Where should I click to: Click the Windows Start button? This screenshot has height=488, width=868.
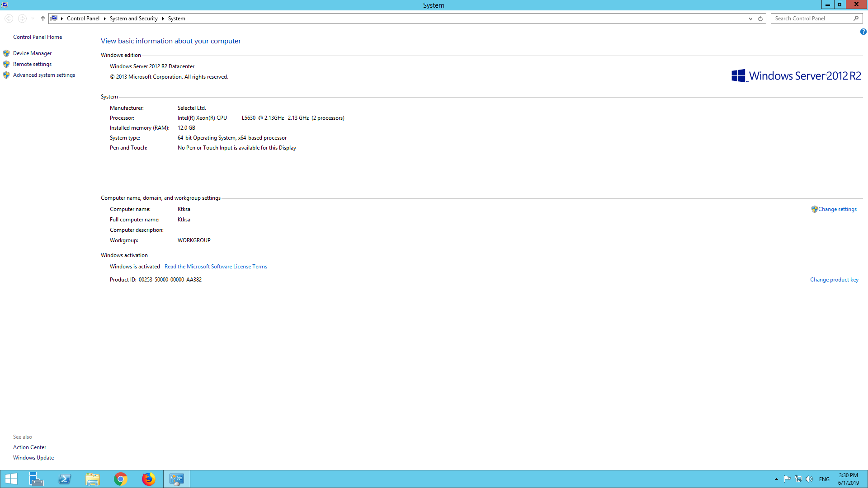coord(11,479)
